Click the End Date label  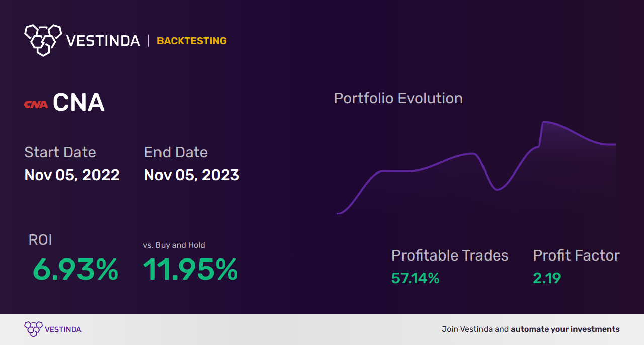click(176, 152)
